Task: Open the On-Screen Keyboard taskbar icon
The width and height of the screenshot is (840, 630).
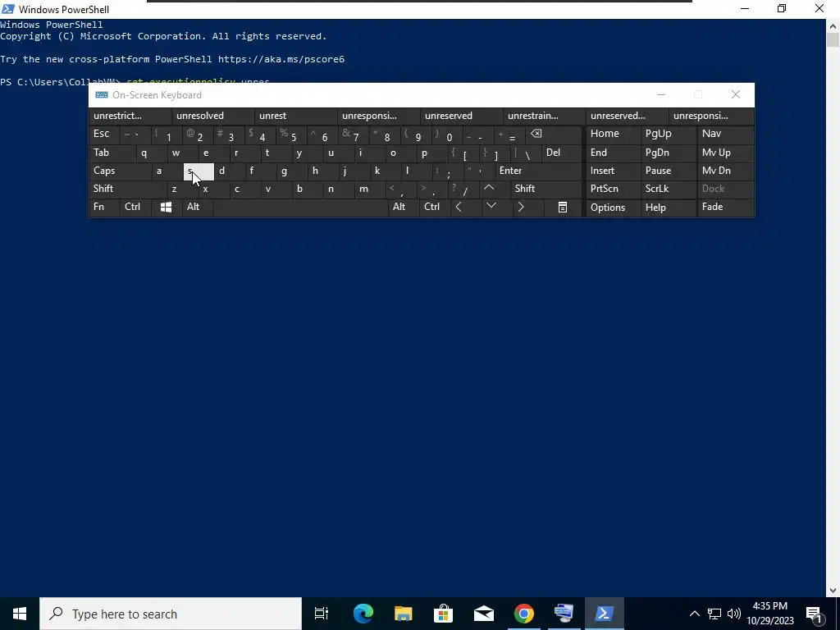Action: [x=564, y=614]
